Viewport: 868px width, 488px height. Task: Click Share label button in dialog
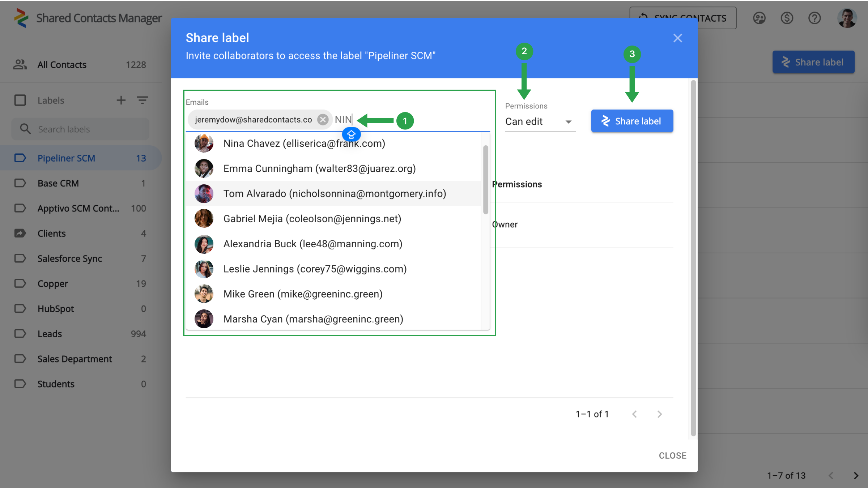pos(632,121)
